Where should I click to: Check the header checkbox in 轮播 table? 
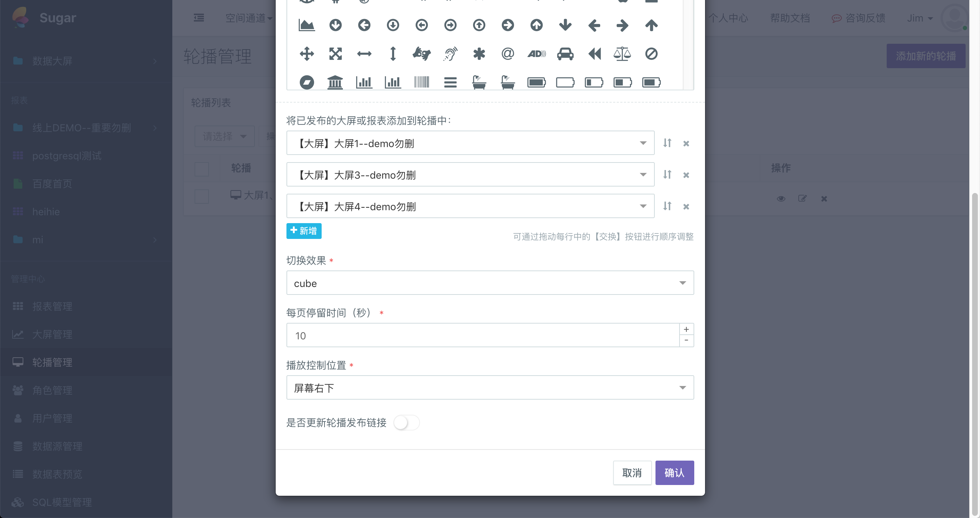[202, 169]
